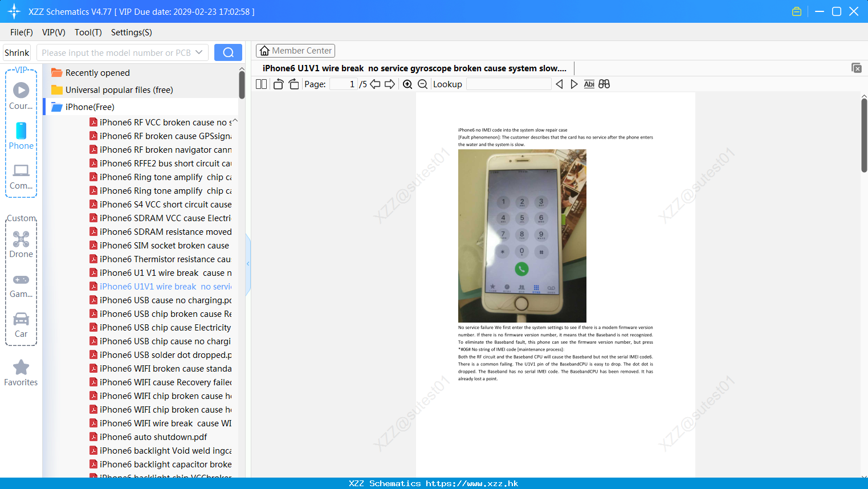Screen dimensions: 868x489
Task: Open iPhone6 USB solder dot dropped file
Action: [161, 355]
